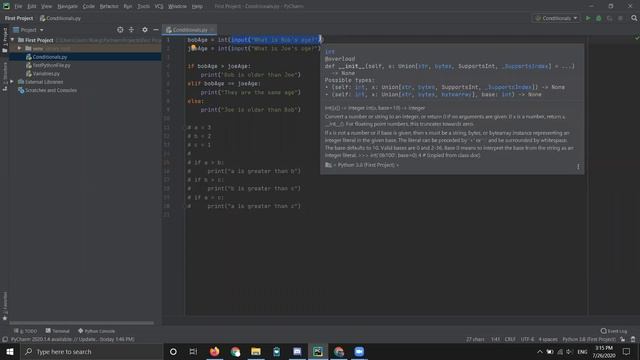Show hidden system tray icons chevron
Viewport: 640px width, 360px height.
540,351
